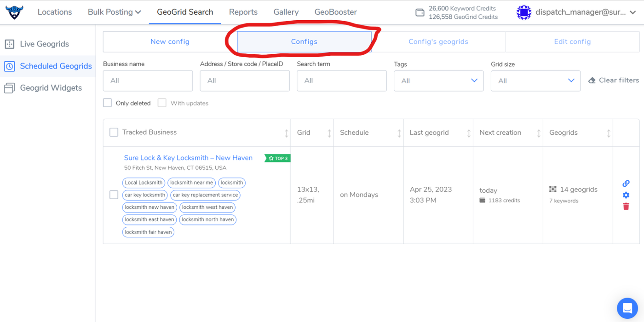Check the Sure Lock & Key row checkbox
Viewport: 644px width, 322px height.
(114, 195)
